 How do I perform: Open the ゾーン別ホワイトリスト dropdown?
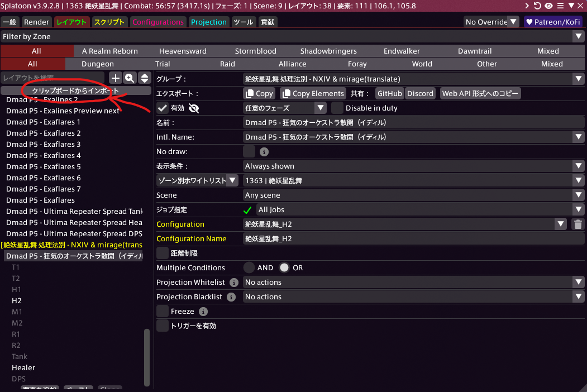tap(197, 181)
